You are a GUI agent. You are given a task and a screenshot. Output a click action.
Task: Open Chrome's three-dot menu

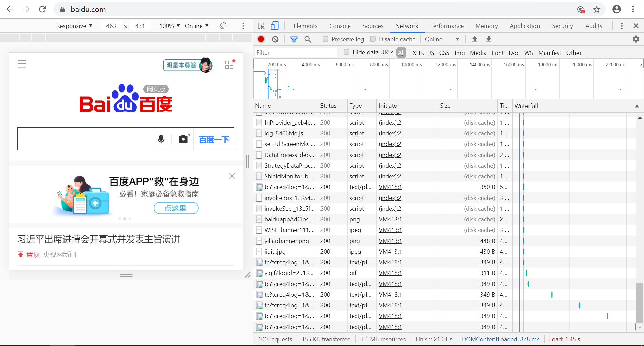pos(633,9)
